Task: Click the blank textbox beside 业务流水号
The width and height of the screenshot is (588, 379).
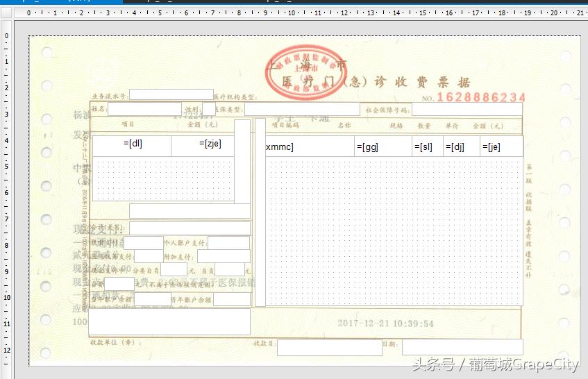Action: coord(171,94)
